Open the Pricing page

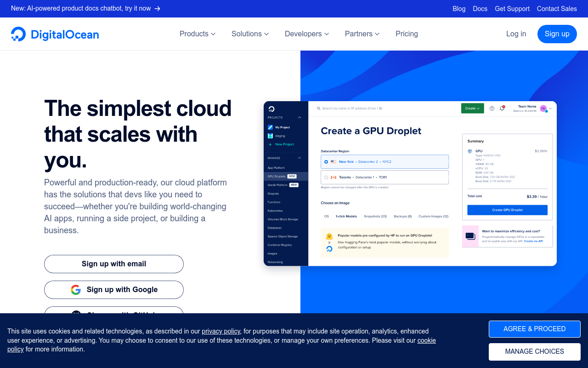407,34
